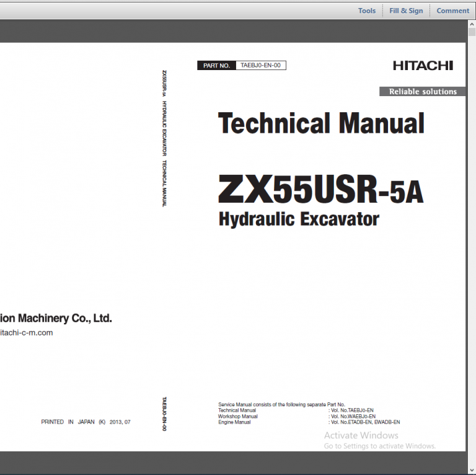The image size is (476, 475).
Task: Click the Technical Manual title
Action: 321,123
